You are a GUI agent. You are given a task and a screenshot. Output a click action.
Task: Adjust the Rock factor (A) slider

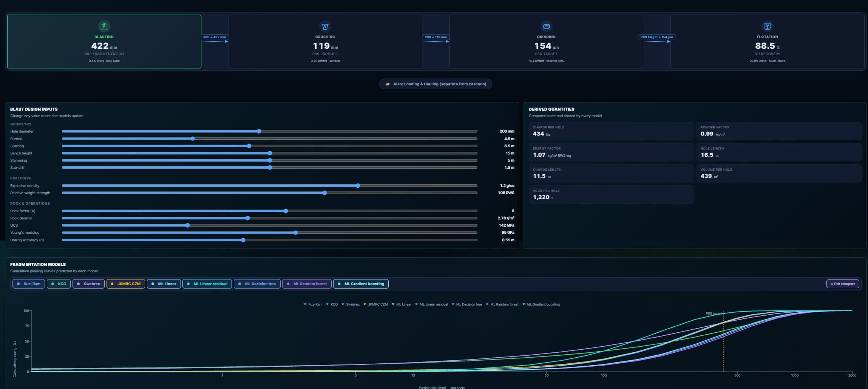click(270, 211)
